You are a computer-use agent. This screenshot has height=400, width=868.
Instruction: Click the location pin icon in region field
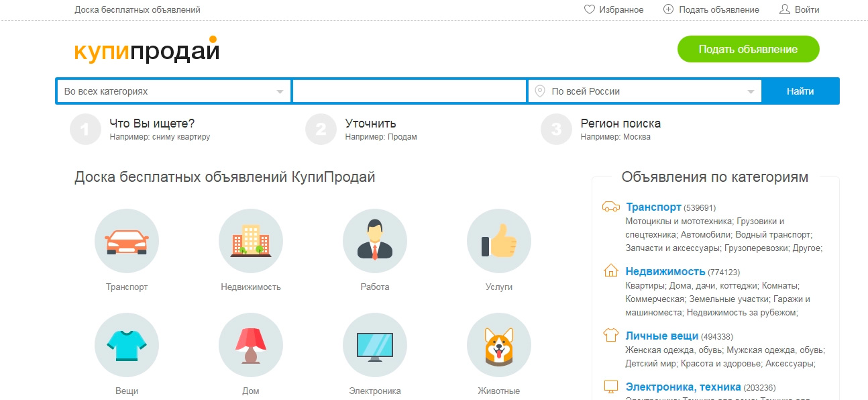point(540,91)
